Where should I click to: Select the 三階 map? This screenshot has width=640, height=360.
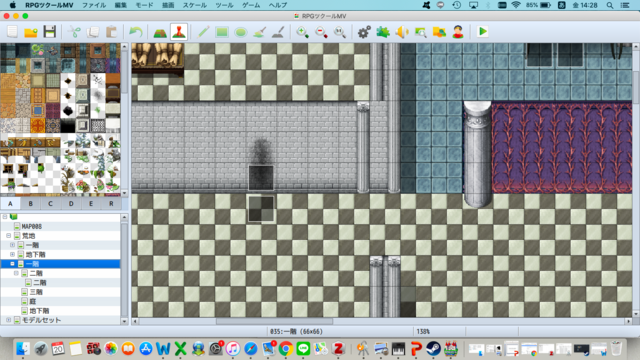36,292
